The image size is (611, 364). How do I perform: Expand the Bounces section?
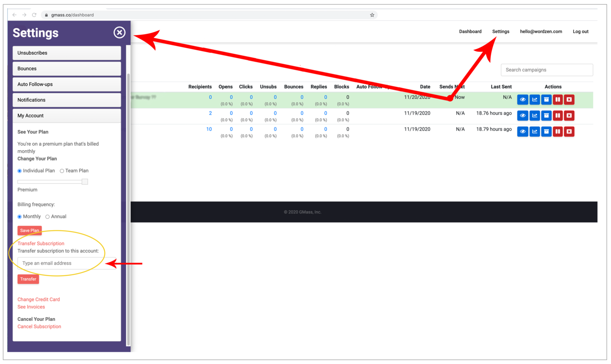[66, 68]
